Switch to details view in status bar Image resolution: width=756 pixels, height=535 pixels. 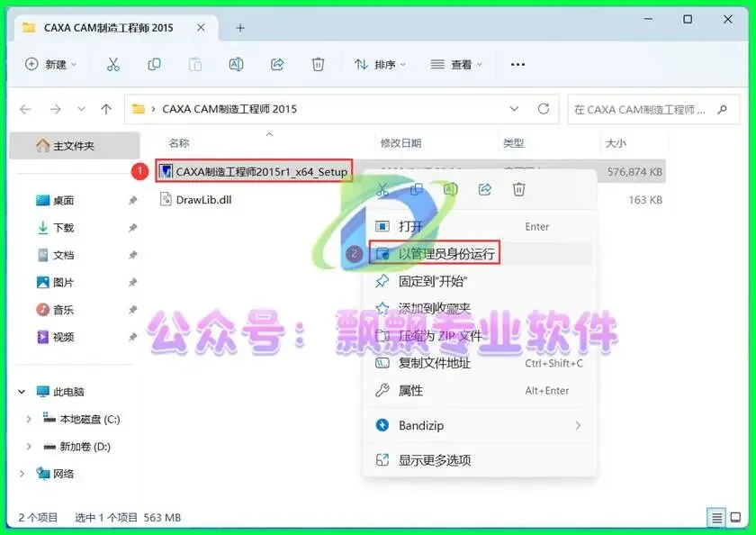717,518
